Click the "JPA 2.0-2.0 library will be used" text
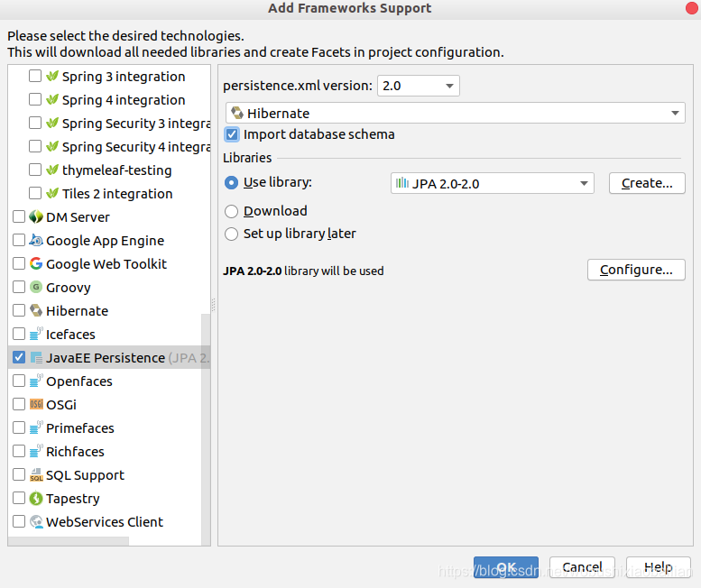Viewport: 701px width, 588px height. pos(303,271)
